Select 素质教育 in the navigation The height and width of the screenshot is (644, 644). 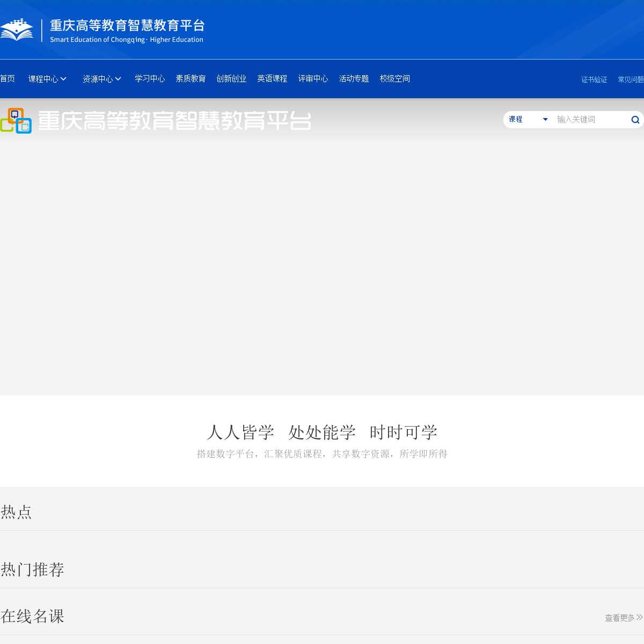[x=191, y=79]
